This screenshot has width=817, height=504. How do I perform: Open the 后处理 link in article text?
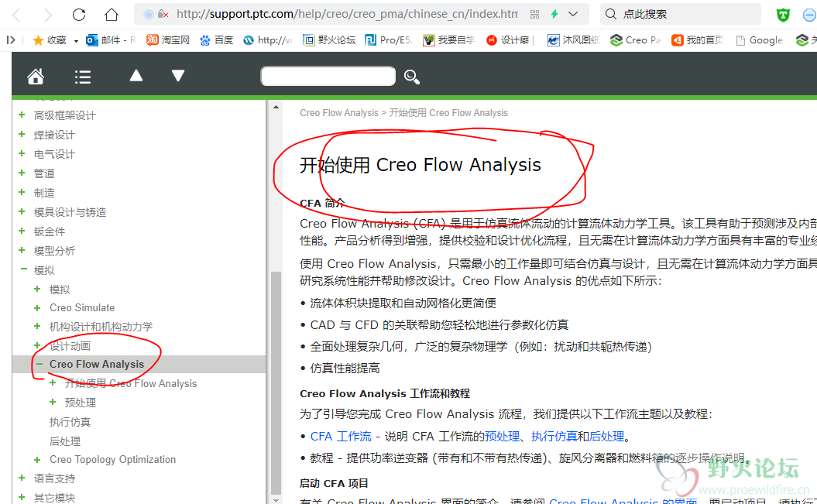point(606,436)
